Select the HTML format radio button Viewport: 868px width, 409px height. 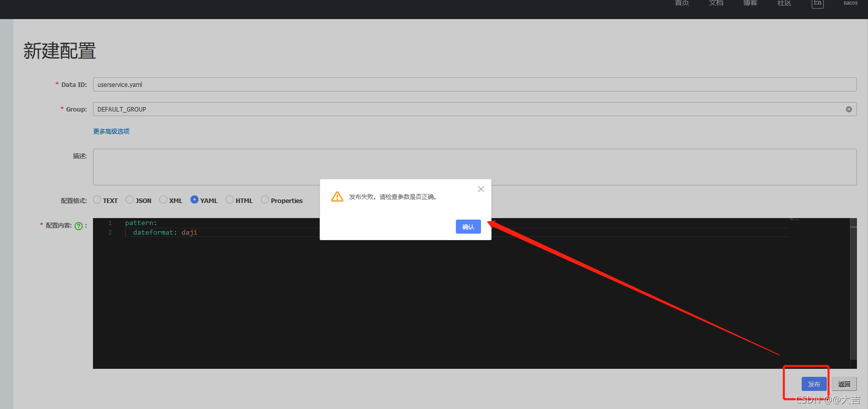[x=230, y=200]
